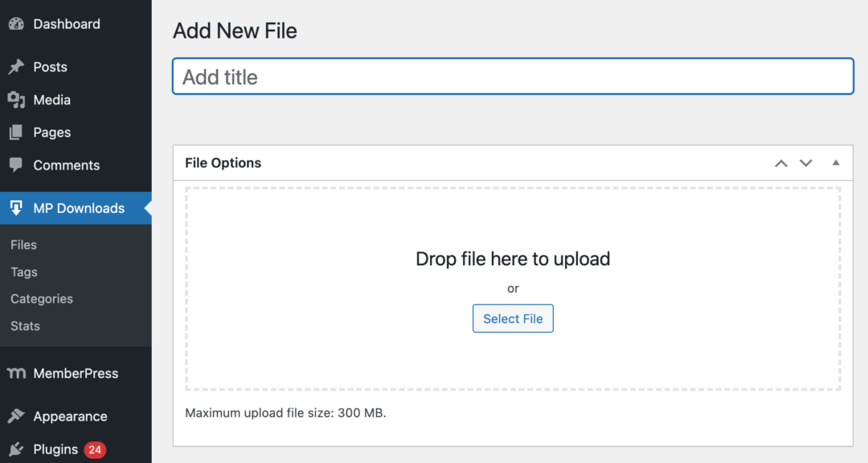The image size is (868, 463).
Task: Open the Tags submenu item
Action: [24, 272]
